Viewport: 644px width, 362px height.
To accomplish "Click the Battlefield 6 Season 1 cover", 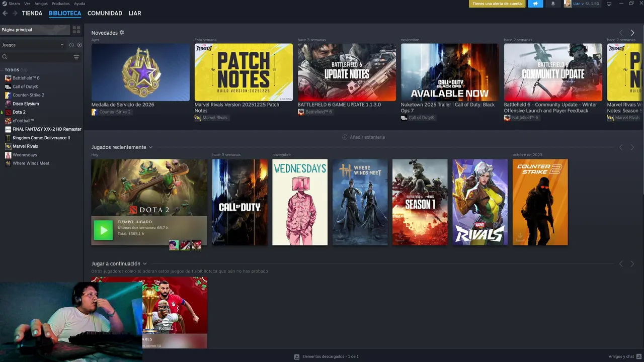I will point(420,202).
